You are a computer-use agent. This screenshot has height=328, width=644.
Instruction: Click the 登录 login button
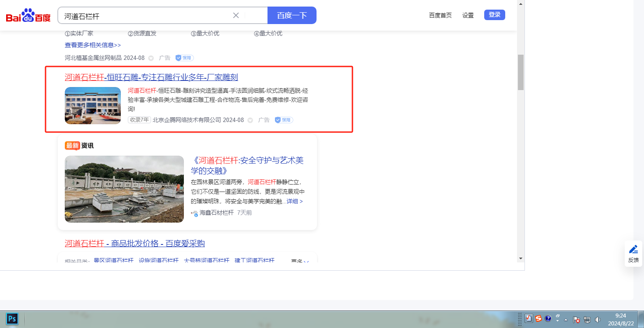click(494, 15)
